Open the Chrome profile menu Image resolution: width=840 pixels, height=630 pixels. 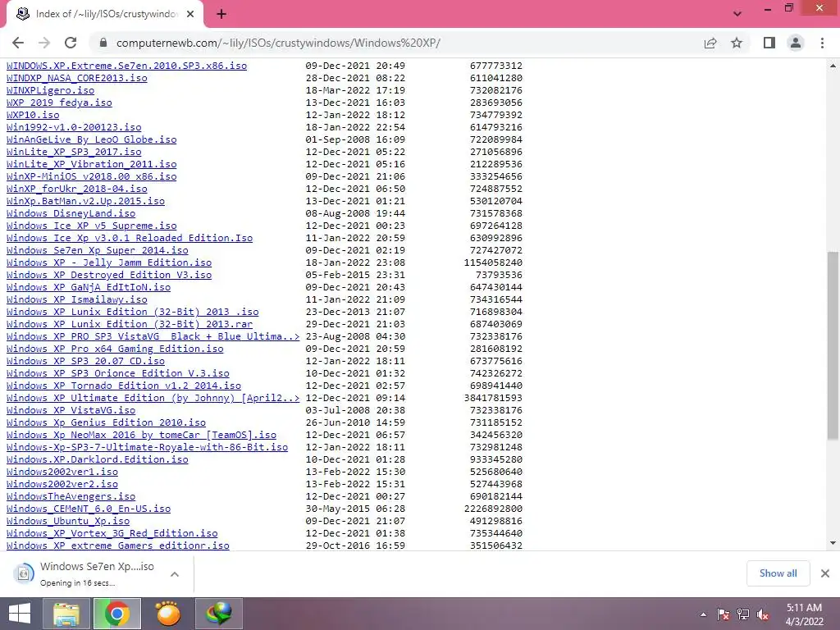pyautogui.click(x=796, y=43)
